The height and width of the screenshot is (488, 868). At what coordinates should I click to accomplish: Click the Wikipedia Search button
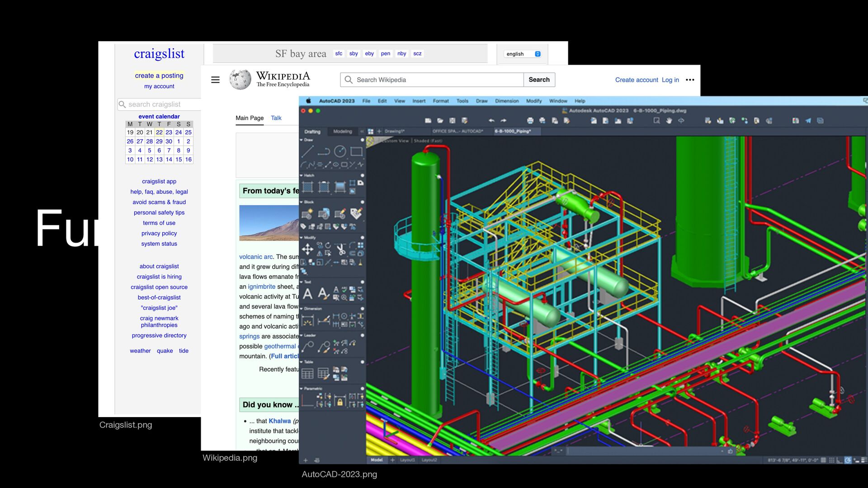[539, 80]
